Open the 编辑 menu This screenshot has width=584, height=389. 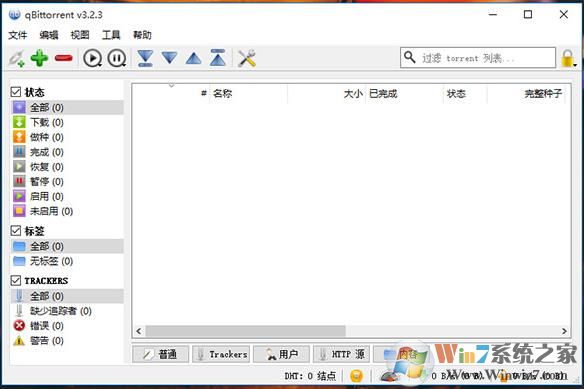[x=49, y=35]
